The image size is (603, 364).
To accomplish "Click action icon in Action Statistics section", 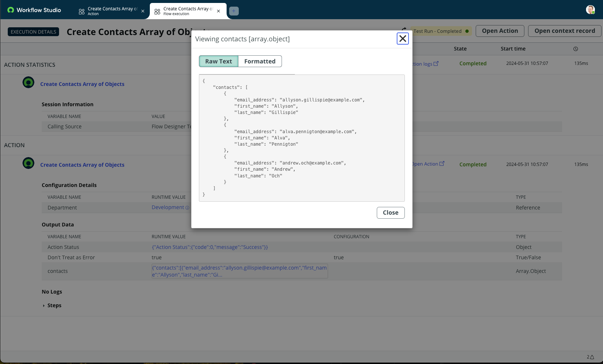I will (28, 82).
